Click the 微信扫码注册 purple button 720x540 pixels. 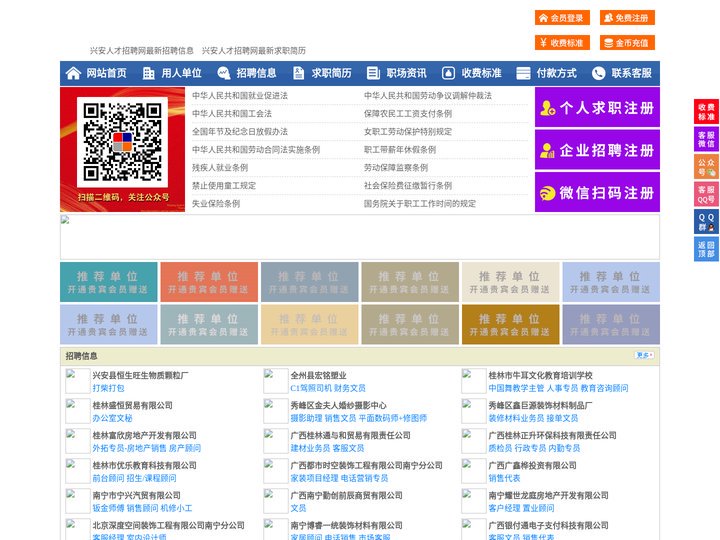click(x=597, y=192)
